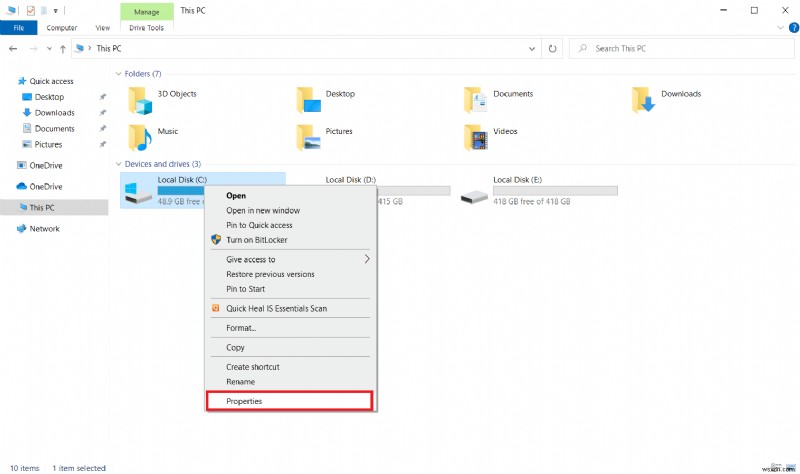The width and height of the screenshot is (800, 474).
Task: Navigate up one folder level arrow
Action: pyautogui.click(x=63, y=49)
